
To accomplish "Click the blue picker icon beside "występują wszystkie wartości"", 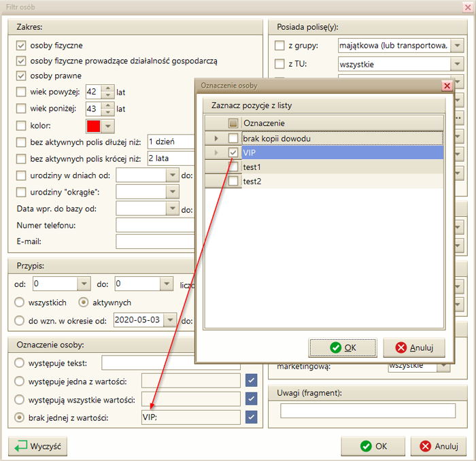I will 252,398.
